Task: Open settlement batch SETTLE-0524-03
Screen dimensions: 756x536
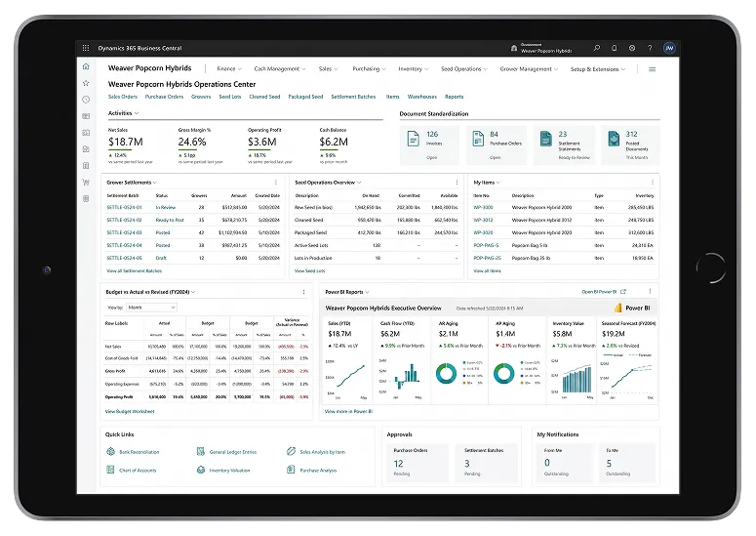Action: point(124,232)
